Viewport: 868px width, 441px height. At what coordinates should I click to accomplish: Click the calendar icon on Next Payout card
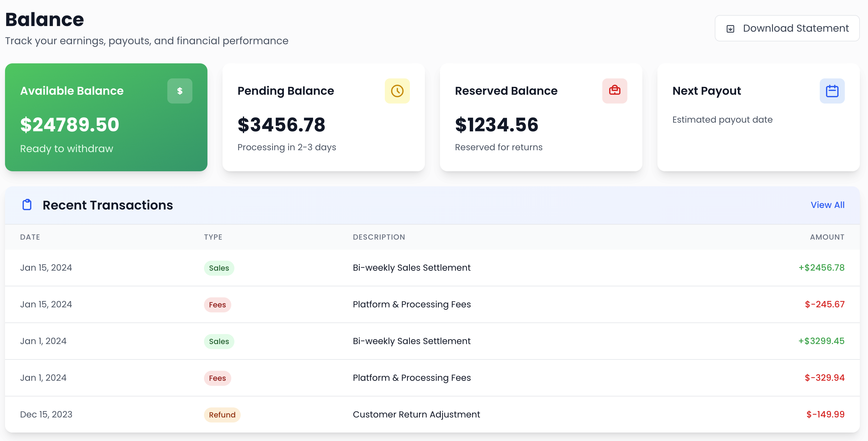click(832, 91)
